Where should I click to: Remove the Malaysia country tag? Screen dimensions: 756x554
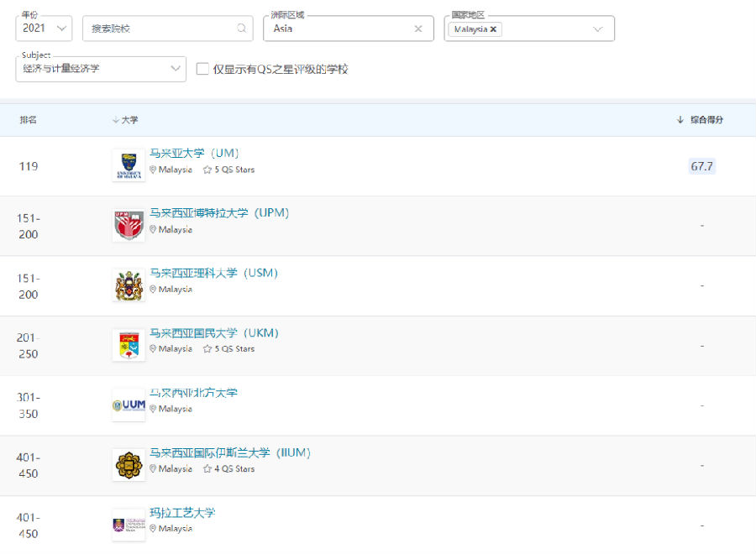(x=493, y=29)
